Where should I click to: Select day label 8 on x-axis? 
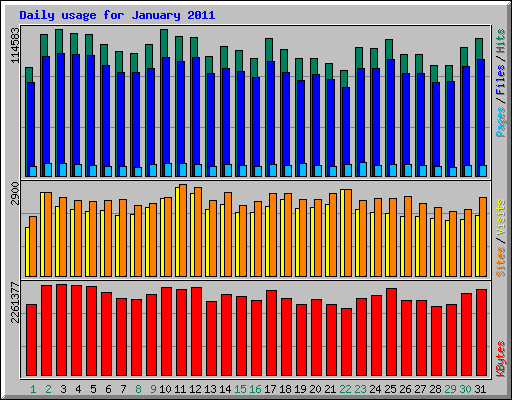click(138, 389)
